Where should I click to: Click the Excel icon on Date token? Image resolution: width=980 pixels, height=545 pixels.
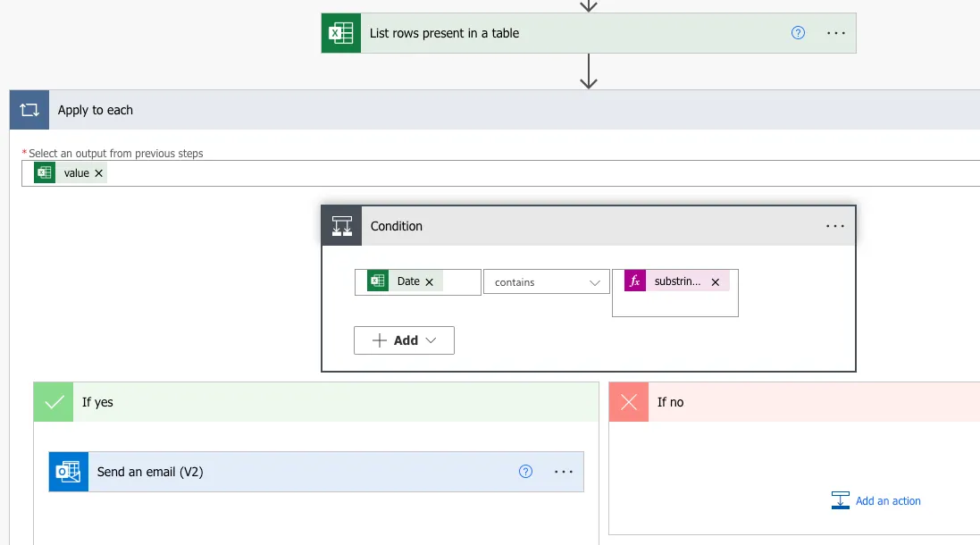(378, 281)
